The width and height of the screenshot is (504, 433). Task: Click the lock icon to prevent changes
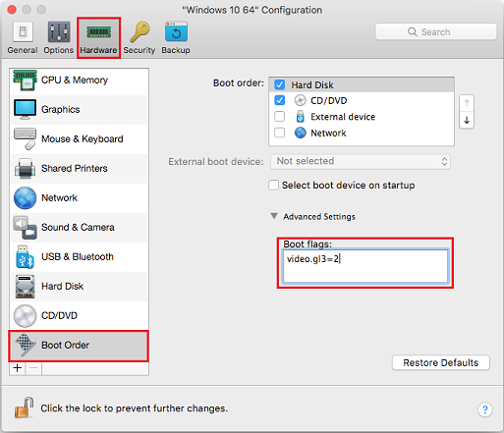click(x=24, y=407)
